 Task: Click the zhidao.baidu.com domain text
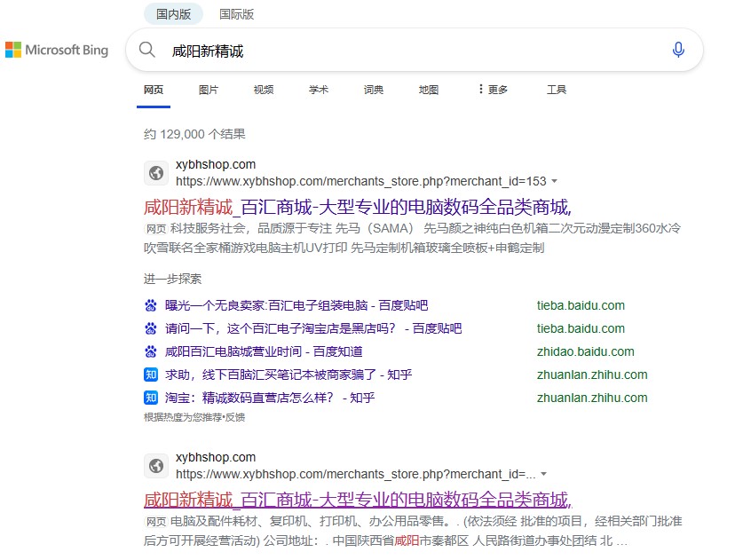click(x=586, y=351)
